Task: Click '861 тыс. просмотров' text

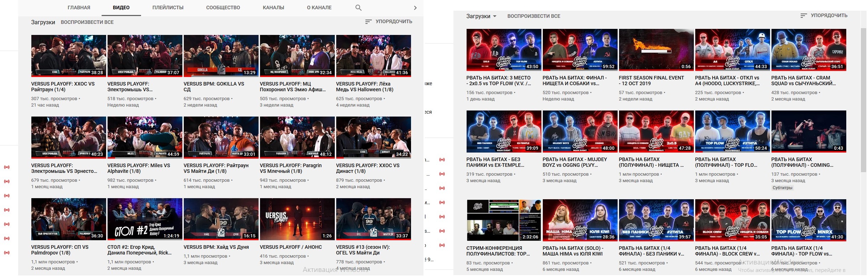Action: click(x=566, y=263)
